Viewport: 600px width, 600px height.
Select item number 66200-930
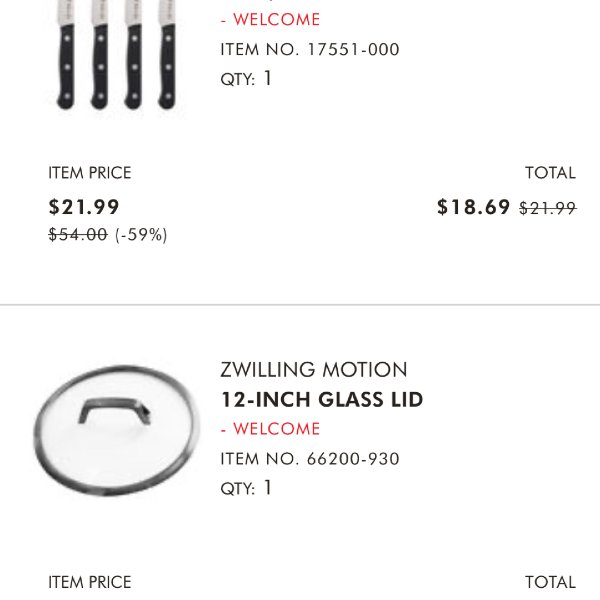point(310,459)
